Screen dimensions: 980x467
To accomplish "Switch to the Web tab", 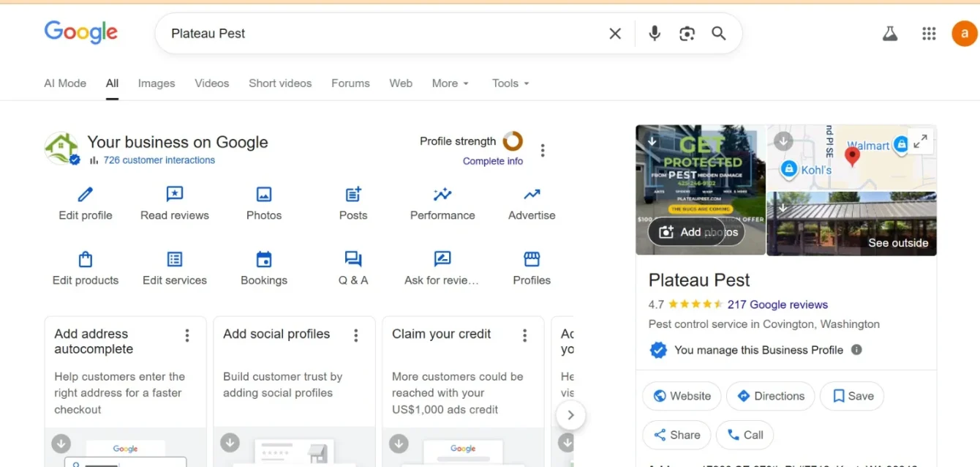I will 401,83.
